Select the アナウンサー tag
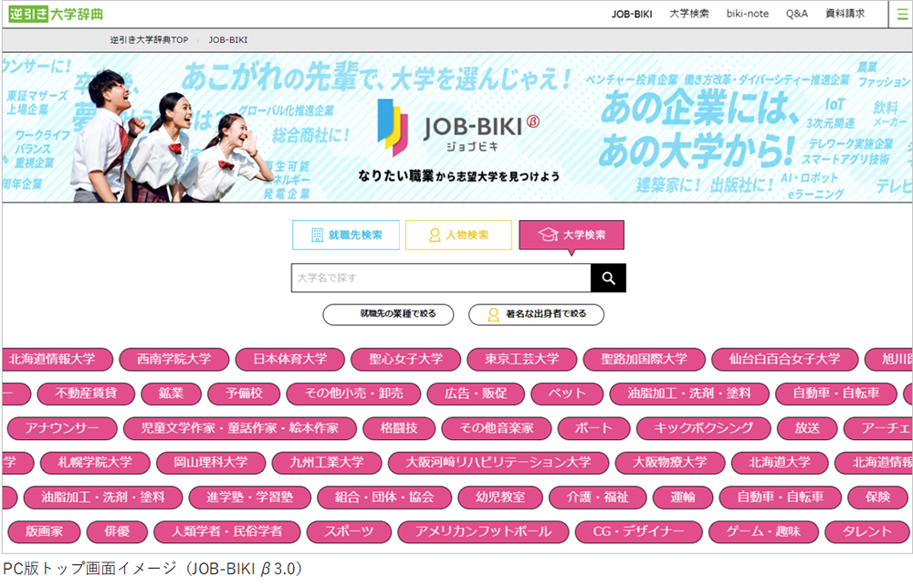This screenshot has width=913, height=588. 62,428
